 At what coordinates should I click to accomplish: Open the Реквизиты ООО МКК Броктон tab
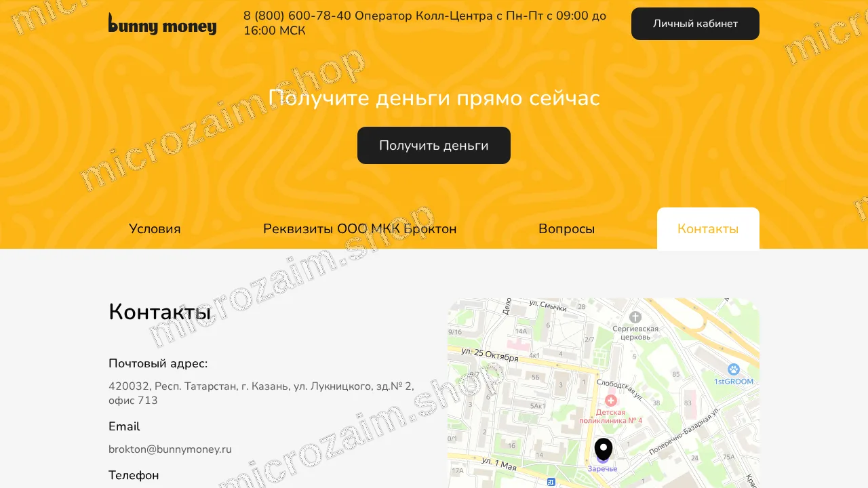coord(360,229)
